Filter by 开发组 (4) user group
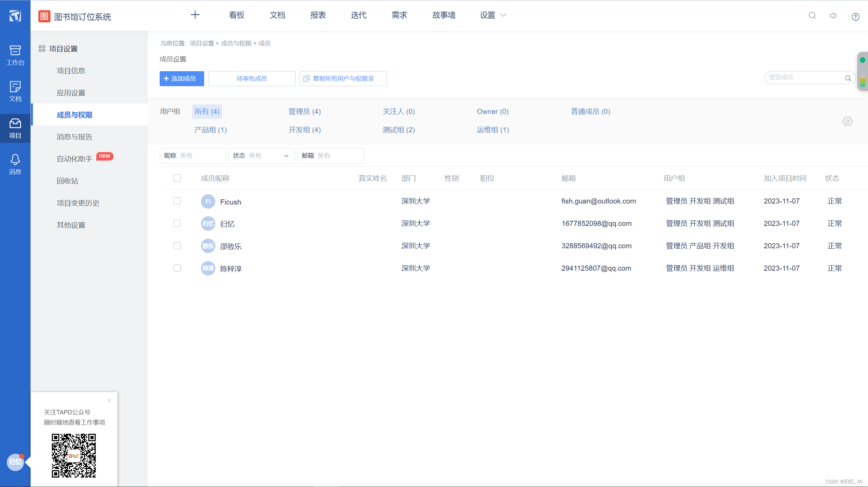This screenshot has width=868, height=487. tap(304, 130)
